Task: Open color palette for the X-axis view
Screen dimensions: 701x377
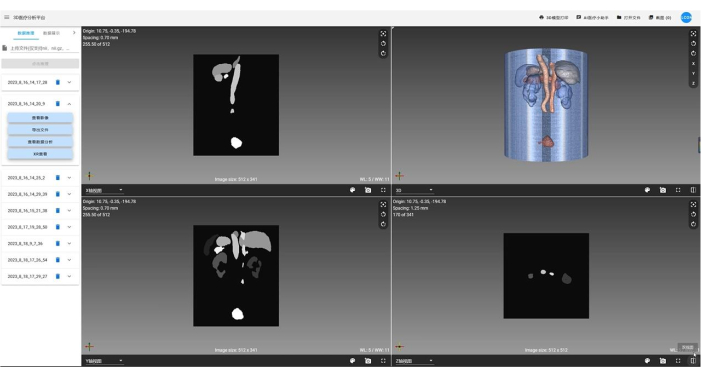Action: click(353, 190)
